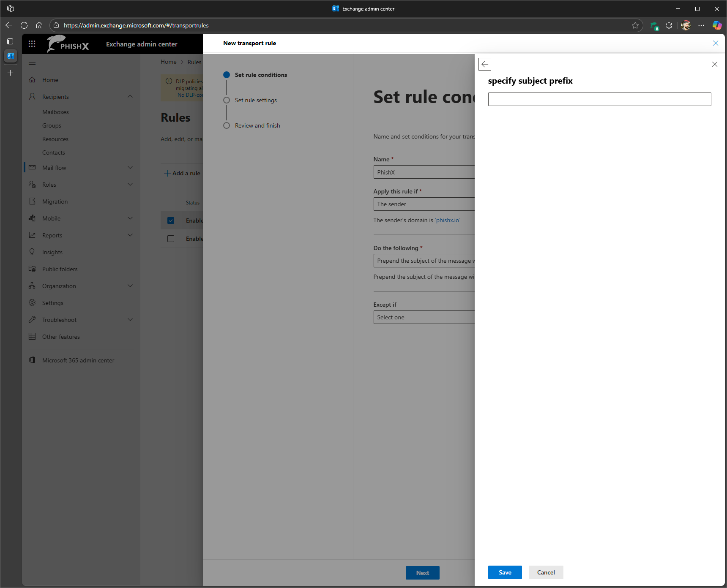Open a new tab with plus icon
Image resolution: width=727 pixels, height=588 pixels.
[x=11, y=73]
